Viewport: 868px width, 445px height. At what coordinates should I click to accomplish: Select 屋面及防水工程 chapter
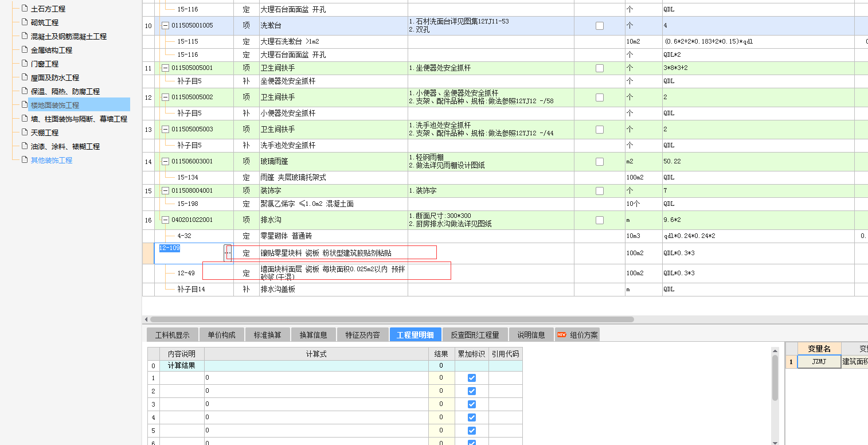[54, 77]
